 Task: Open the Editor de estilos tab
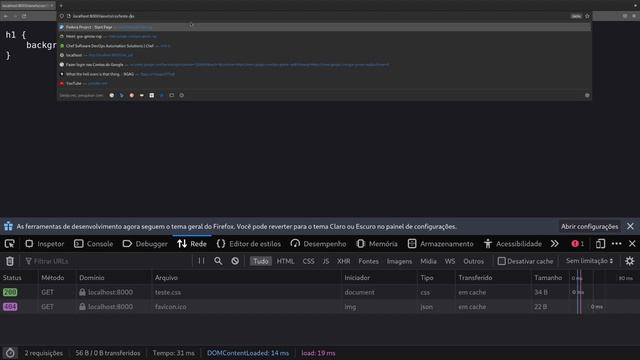point(249,244)
